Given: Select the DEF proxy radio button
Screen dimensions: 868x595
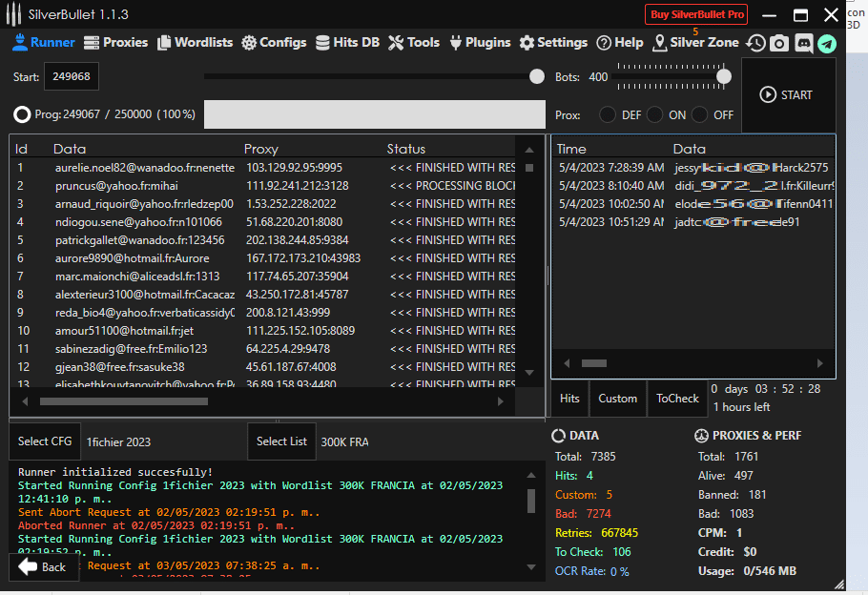Looking at the screenshot, I should tap(608, 114).
